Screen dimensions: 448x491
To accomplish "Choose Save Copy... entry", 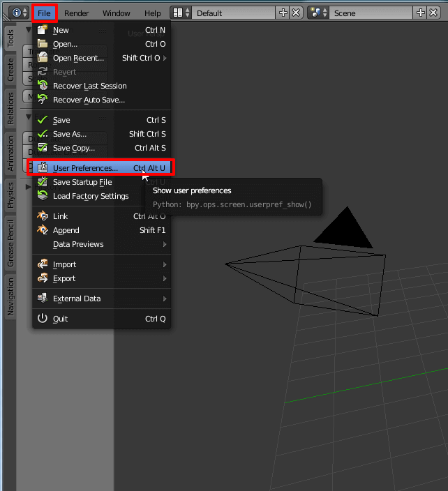I will pos(102,148).
